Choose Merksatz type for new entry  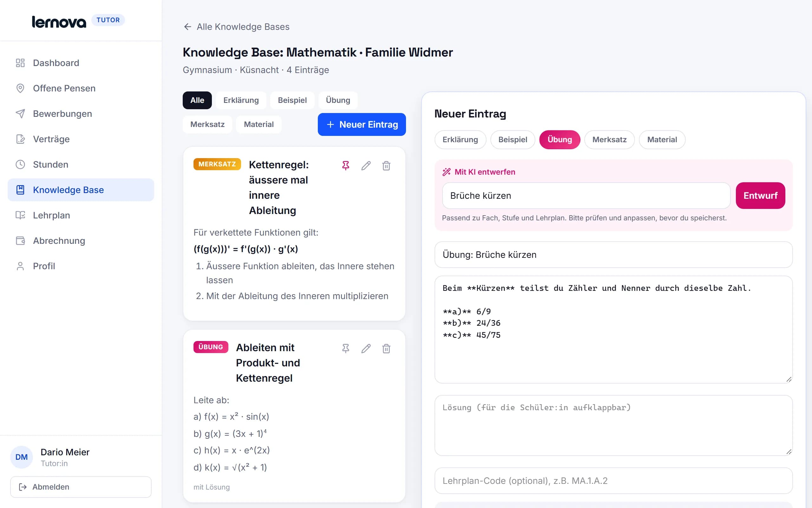609,139
